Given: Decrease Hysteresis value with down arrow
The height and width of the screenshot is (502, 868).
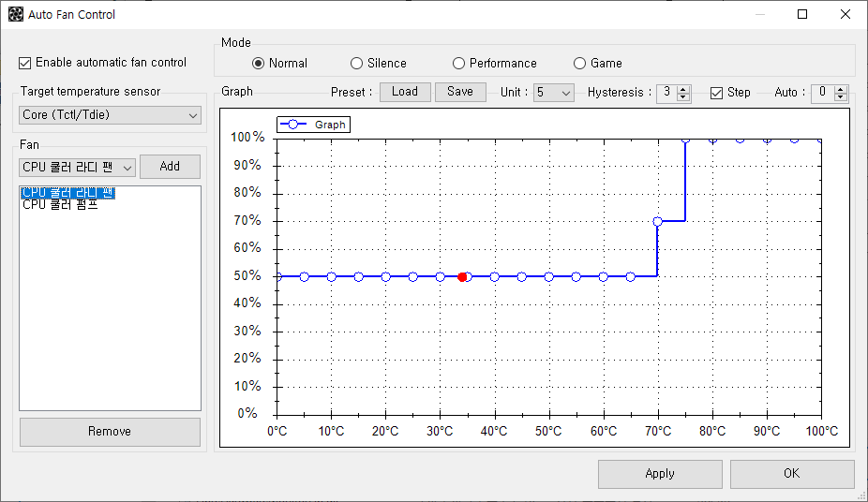Looking at the screenshot, I should [683, 97].
